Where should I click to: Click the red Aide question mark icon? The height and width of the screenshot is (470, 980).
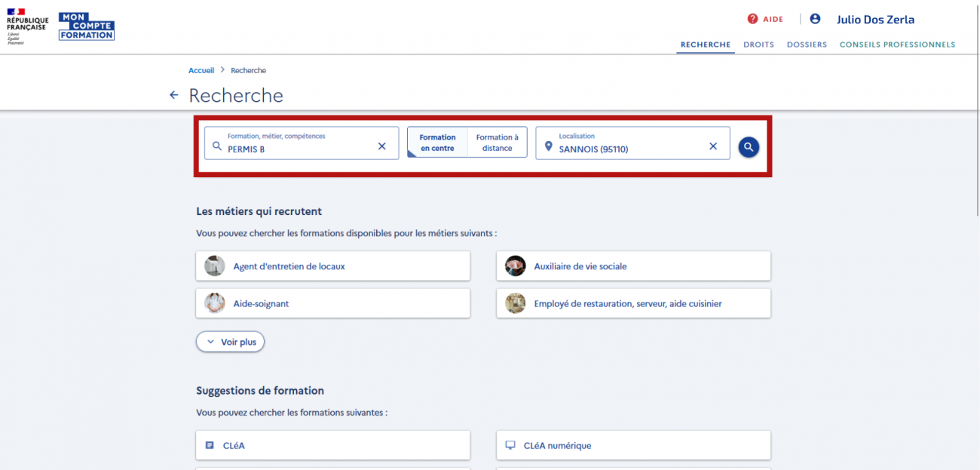(752, 19)
